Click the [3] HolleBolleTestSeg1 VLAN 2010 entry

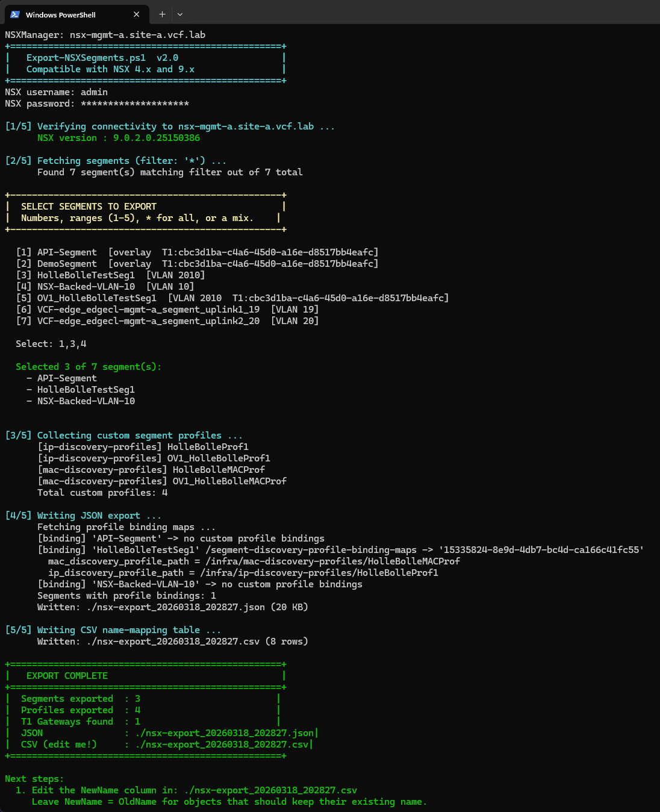[x=110, y=275]
